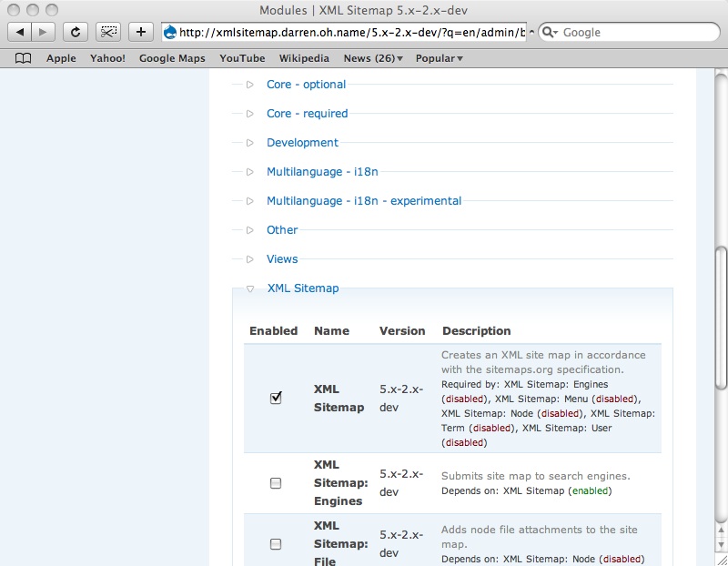Click the Web Clip scissors icon
Screen dimensions: 728x566
(x=108, y=32)
